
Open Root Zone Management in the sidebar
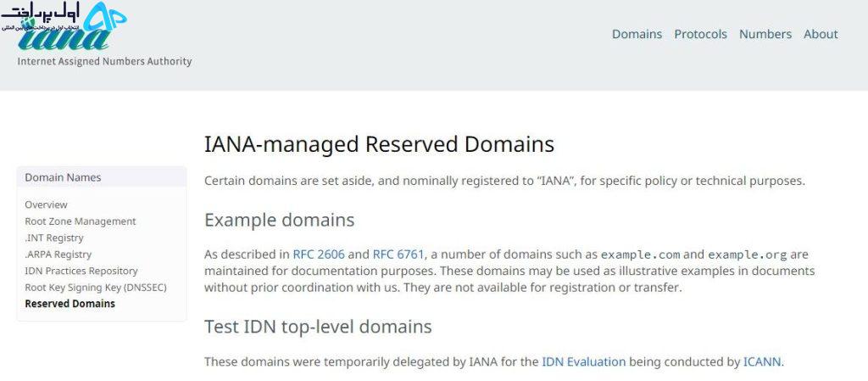tap(81, 221)
